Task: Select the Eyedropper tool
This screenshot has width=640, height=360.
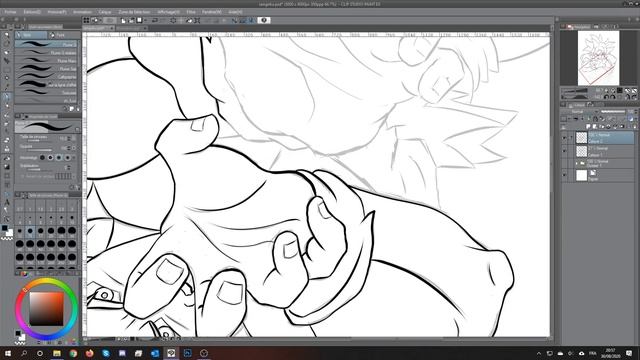Action: 7,87
